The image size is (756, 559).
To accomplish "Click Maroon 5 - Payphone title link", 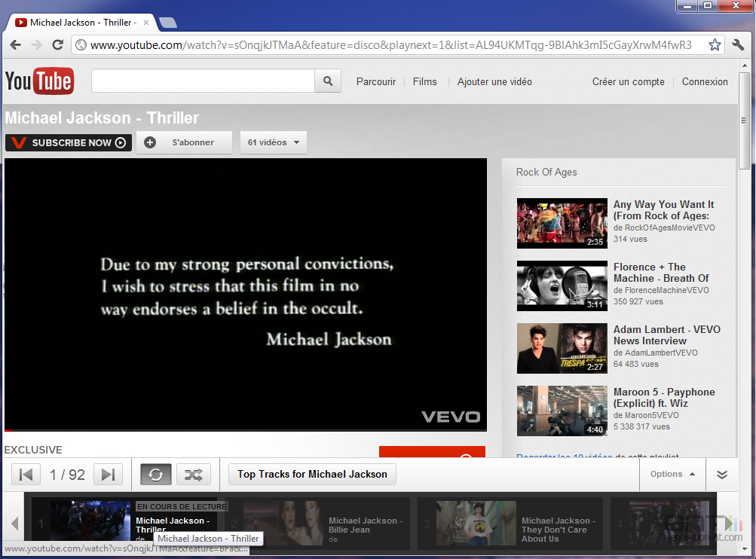I will point(664,398).
